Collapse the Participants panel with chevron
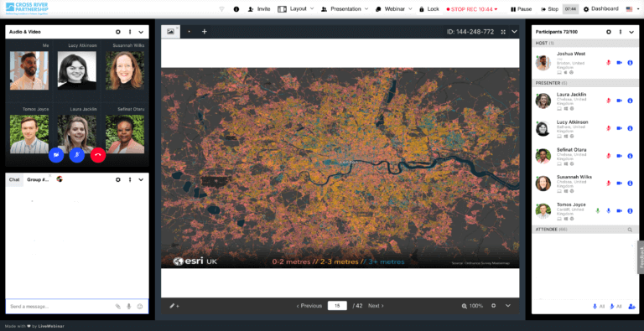This screenshot has width=644, height=331. [x=631, y=32]
